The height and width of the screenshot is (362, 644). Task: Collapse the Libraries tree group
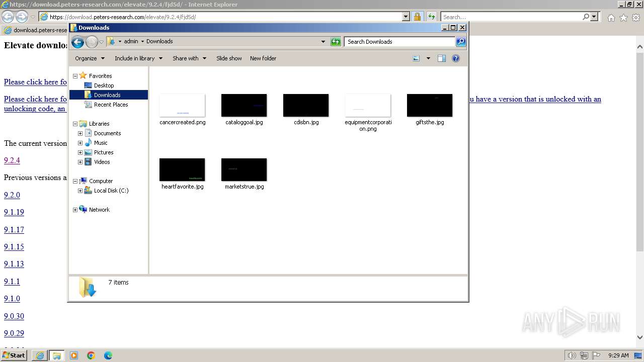(x=75, y=124)
